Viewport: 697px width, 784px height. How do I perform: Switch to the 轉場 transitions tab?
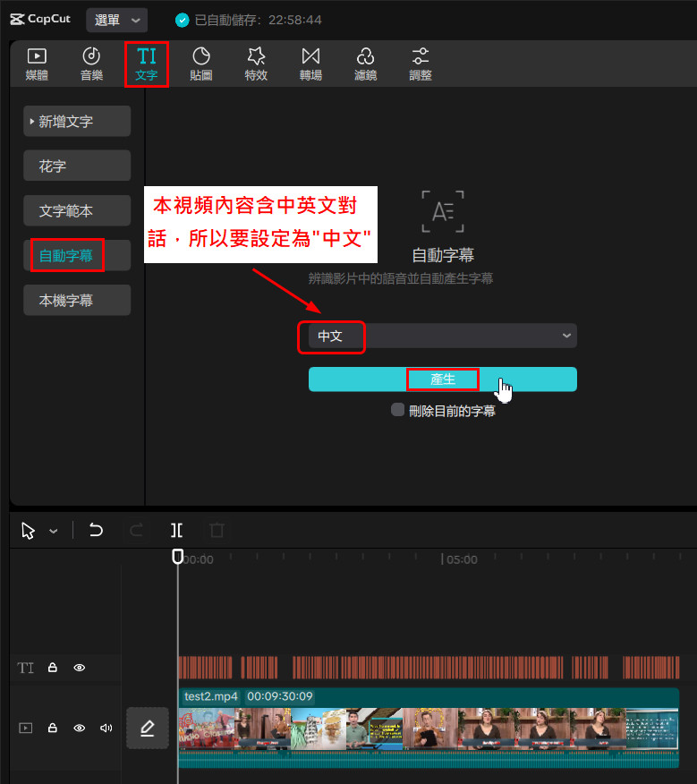310,64
